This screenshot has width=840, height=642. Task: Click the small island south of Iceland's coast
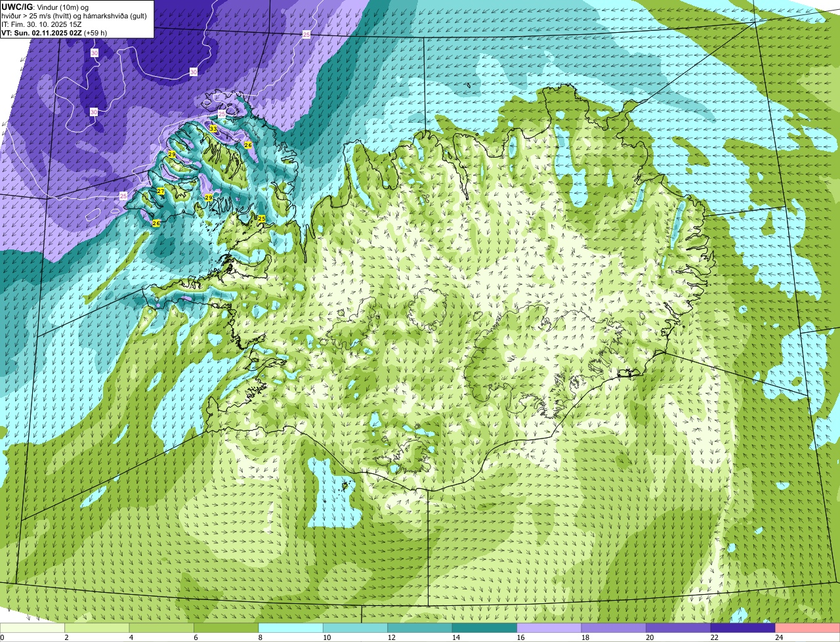click(344, 486)
